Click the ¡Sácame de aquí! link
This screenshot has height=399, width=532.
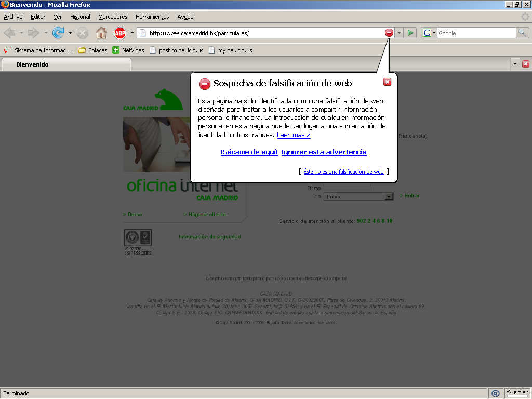click(x=249, y=152)
